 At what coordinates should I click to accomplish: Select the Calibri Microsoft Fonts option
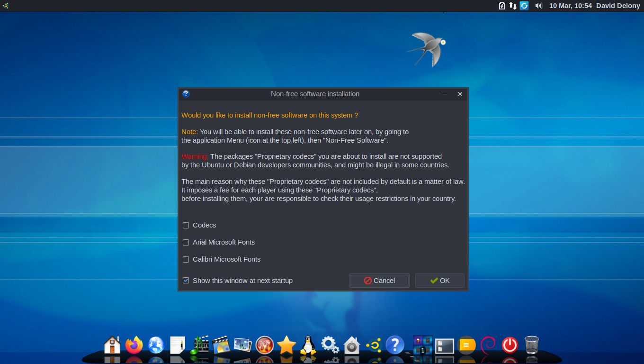pyautogui.click(x=186, y=259)
